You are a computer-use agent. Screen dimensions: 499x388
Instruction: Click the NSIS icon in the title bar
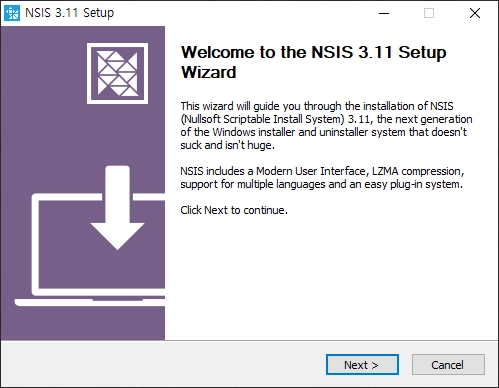tap(12, 13)
